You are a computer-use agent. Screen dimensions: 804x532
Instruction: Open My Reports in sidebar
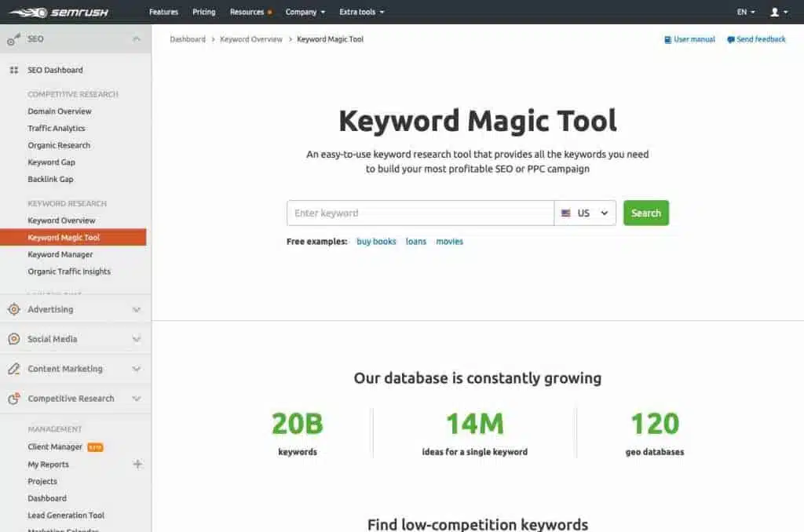[x=48, y=465]
